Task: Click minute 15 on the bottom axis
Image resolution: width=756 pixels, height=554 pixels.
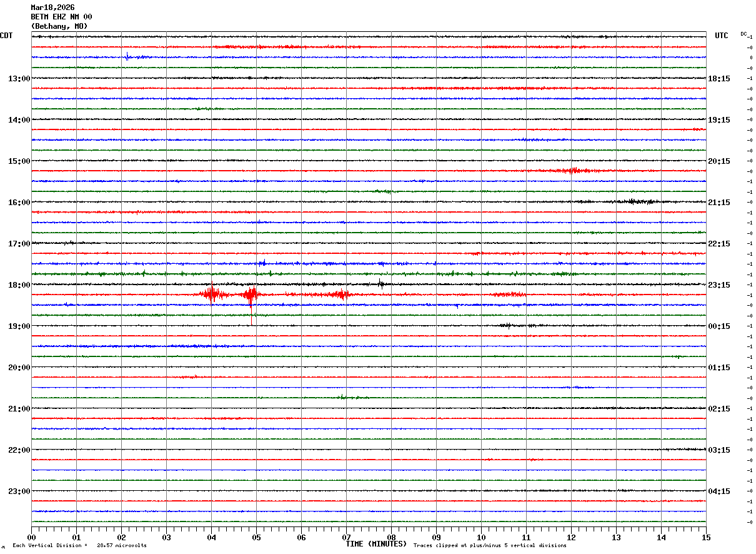Action: click(706, 537)
